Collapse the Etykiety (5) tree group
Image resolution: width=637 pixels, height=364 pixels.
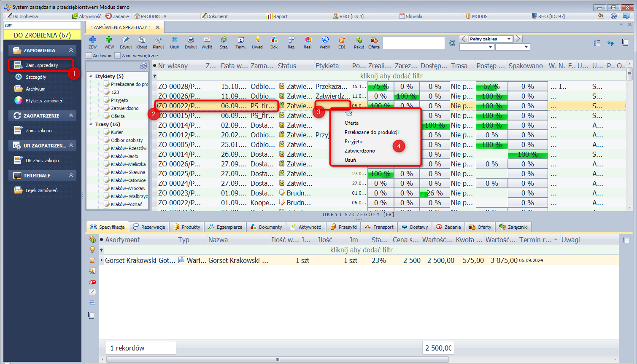[x=91, y=76]
